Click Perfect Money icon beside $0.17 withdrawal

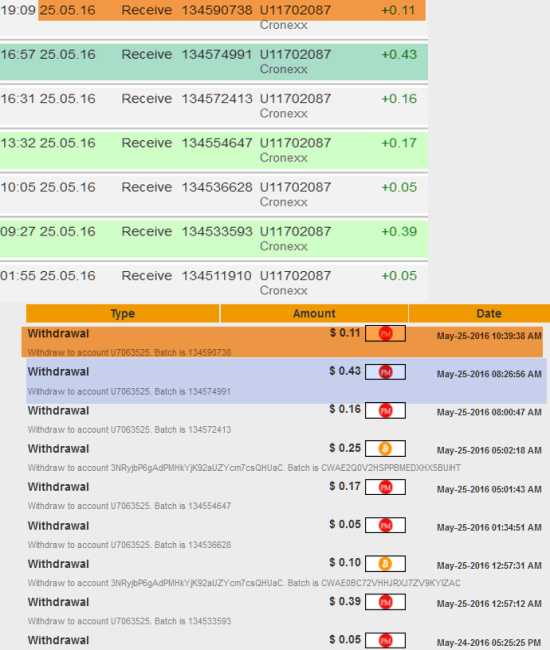pyautogui.click(x=385, y=487)
